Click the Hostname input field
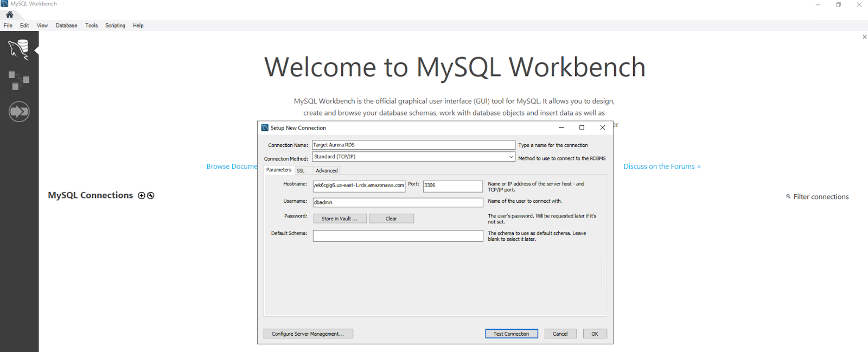Image resolution: width=868 pixels, height=352 pixels. click(359, 185)
